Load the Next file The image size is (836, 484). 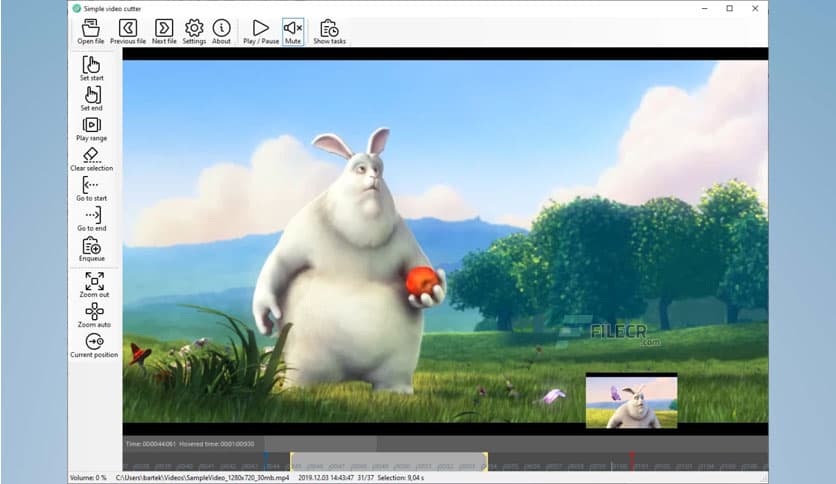tap(164, 31)
